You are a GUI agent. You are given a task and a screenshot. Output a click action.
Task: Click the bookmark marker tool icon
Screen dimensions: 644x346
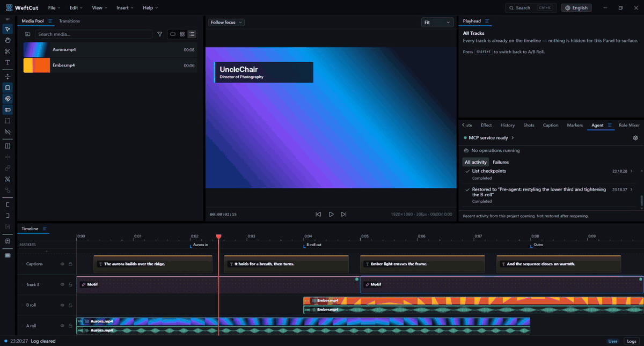(8, 87)
